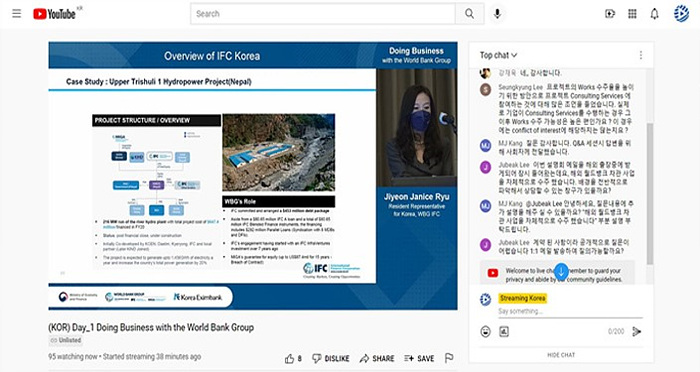
Task: Open the hamburger guide menu
Action: [x=17, y=13]
